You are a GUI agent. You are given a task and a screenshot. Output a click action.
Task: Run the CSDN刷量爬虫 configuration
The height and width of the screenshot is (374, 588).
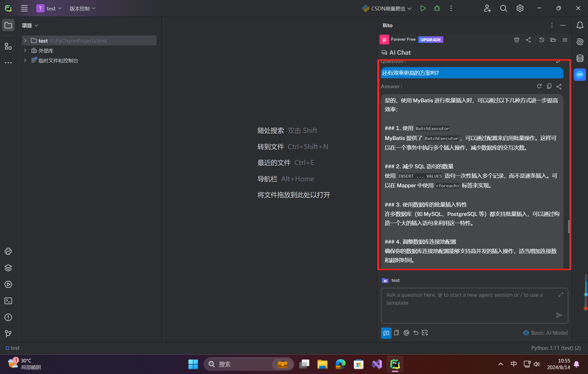[423, 8]
